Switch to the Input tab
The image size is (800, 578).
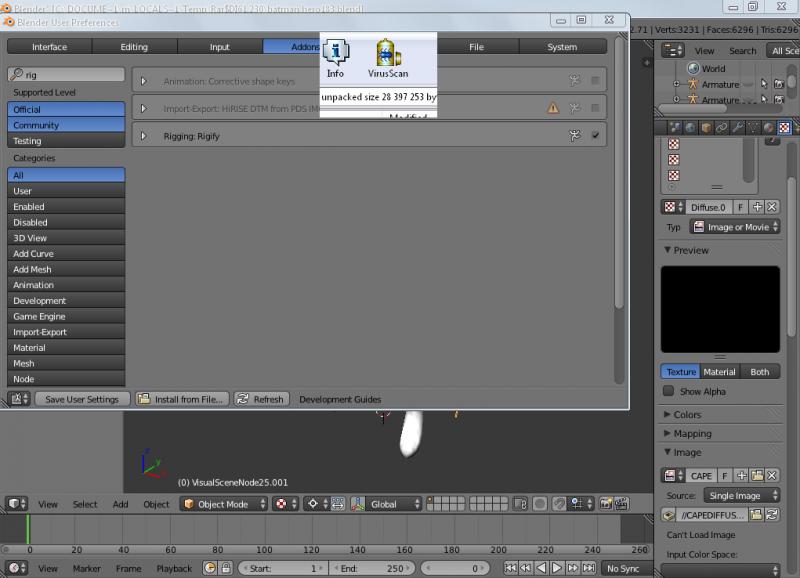click(219, 47)
